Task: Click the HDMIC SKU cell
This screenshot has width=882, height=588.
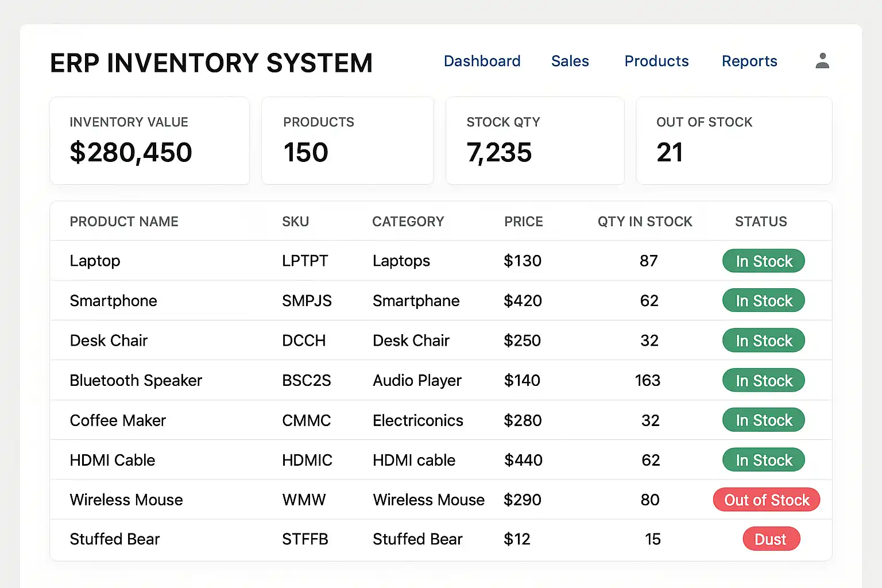Action: [x=307, y=461]
